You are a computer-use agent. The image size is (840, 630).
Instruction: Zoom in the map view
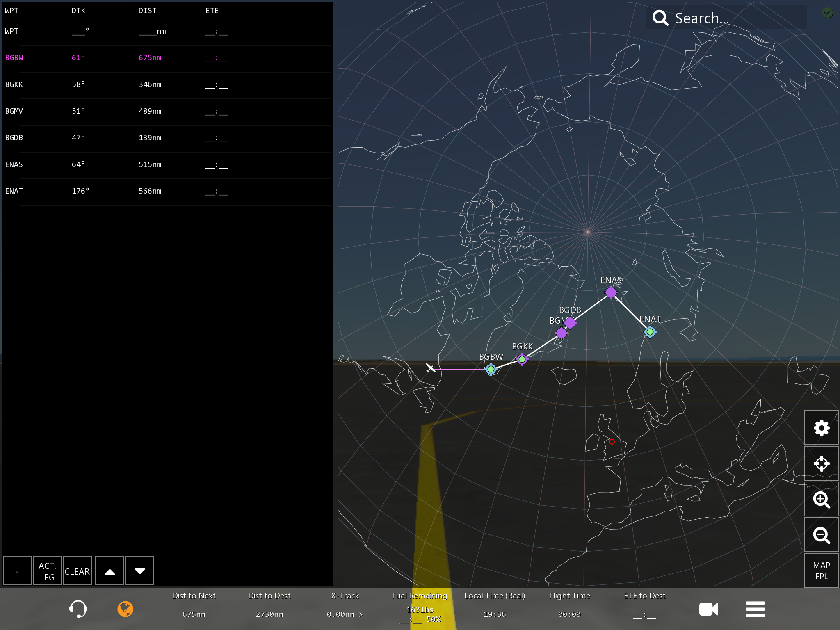[x=821, y=499]
